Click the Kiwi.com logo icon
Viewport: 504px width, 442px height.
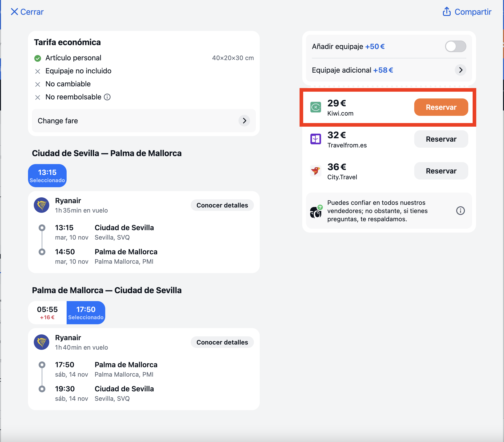pyautogui.click(x=316, y=107)
